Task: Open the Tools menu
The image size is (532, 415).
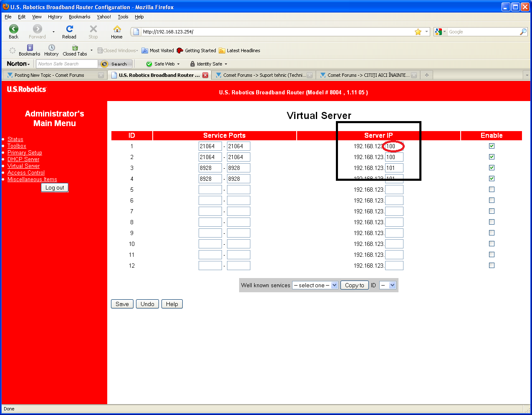Action: (x=123, y=17)
